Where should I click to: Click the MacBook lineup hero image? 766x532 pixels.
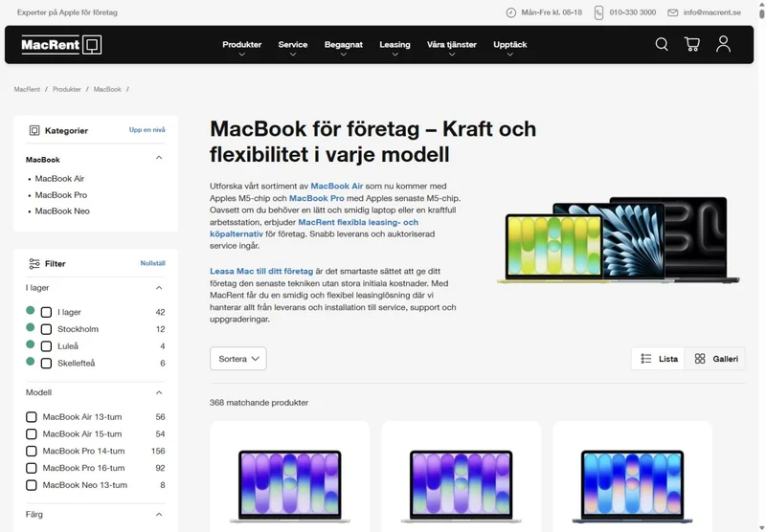point(618,240)
